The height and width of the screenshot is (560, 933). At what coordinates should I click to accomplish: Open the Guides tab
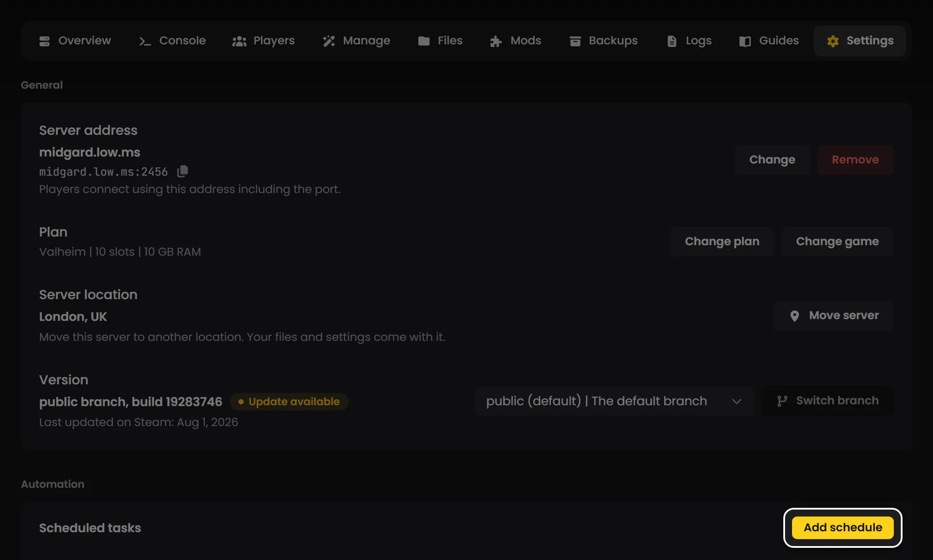769,41
